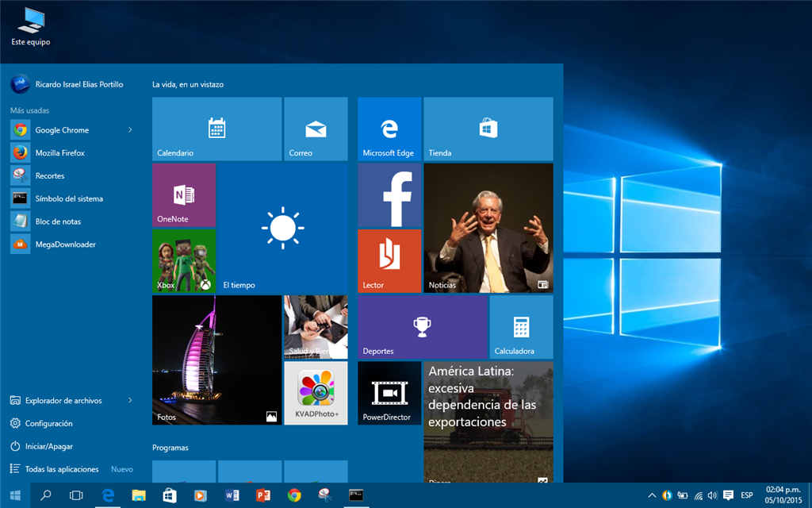Open the Lector reader tile
The image size is (812, 508).
pyautogui.click(x=389, y=261)
